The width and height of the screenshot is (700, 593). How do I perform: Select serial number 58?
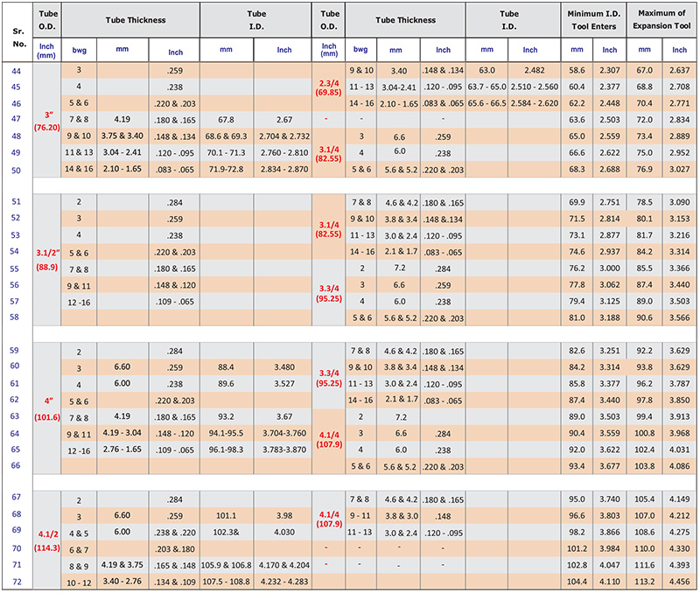14,317
